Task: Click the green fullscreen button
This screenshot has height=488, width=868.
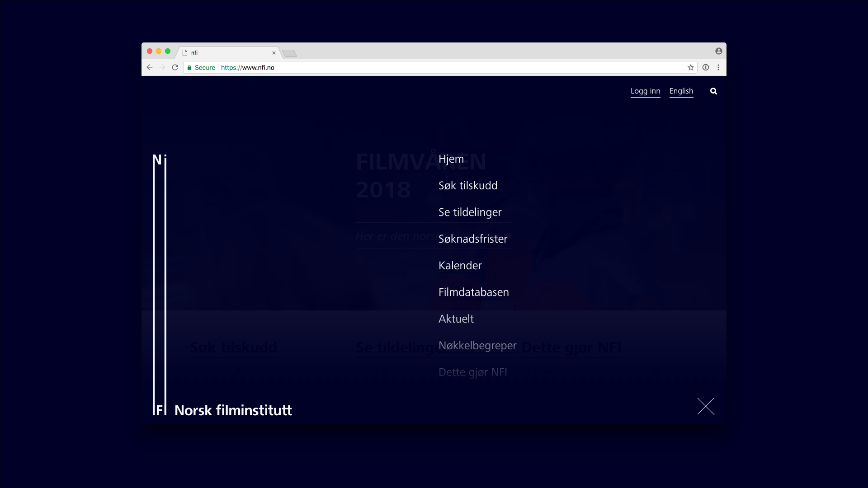Action: pyautogui.click(x=168, y=51)
